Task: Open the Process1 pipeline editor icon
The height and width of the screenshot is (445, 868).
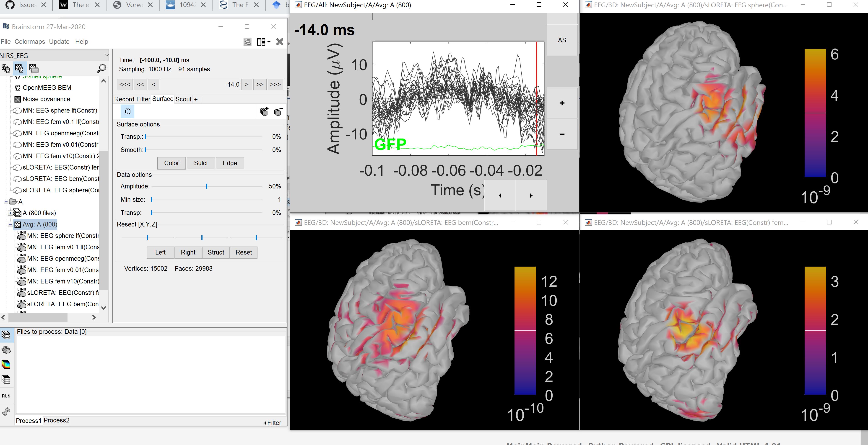Action: 6,396
